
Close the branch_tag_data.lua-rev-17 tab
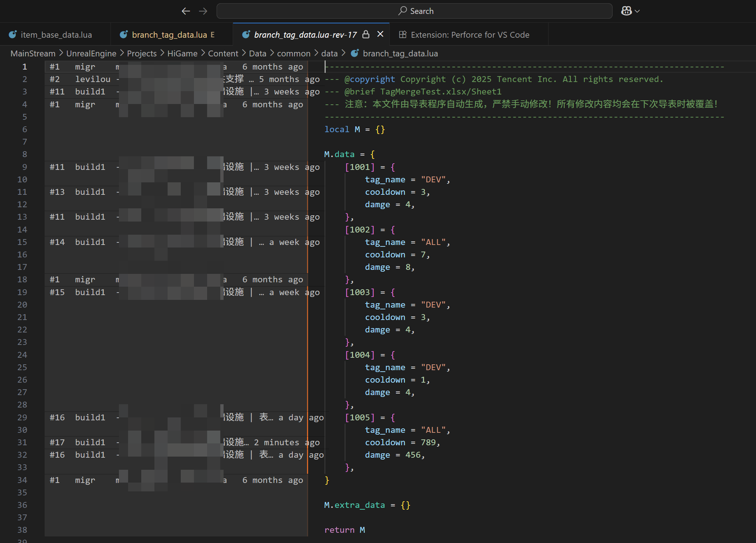(380, 34)
